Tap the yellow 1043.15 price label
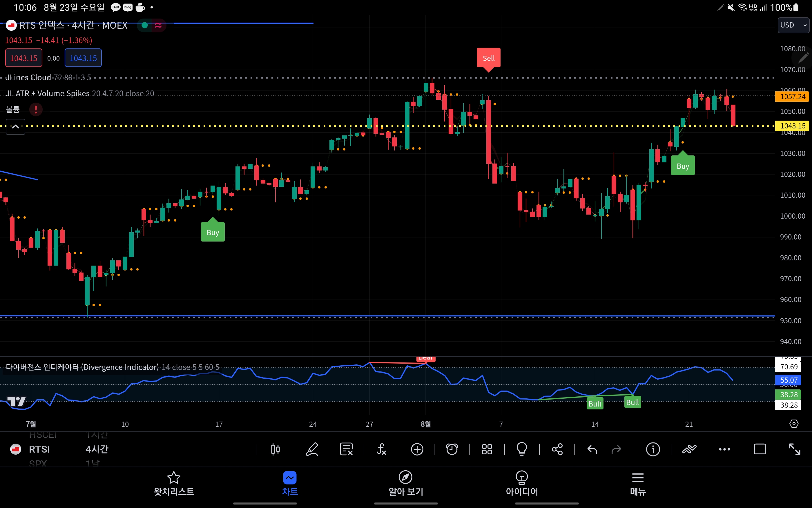 tap(793, 126)
